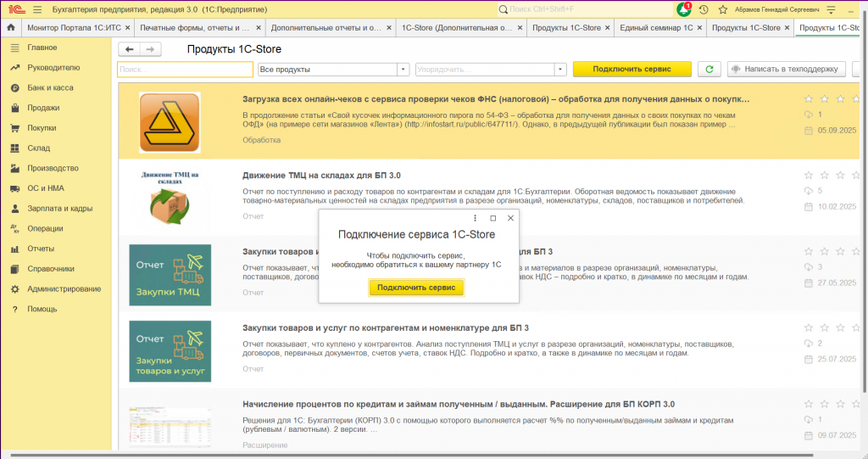Close the Монитор Портала 1С:ИТС tab

click(x=127, y=28)
